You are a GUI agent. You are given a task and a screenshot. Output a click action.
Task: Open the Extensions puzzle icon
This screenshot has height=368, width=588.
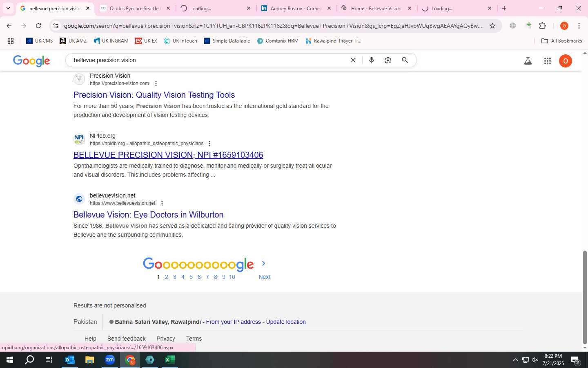click(x=543, y=26)
